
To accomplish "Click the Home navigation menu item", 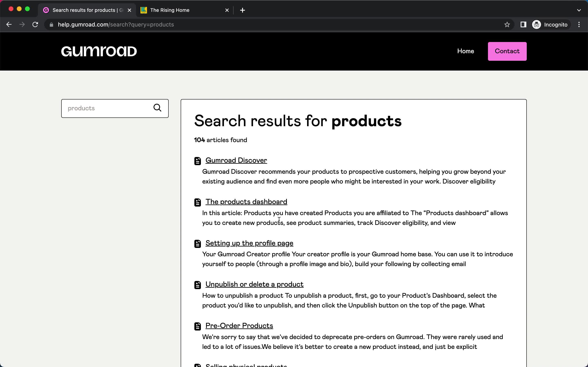I will [x=466, y=51].
